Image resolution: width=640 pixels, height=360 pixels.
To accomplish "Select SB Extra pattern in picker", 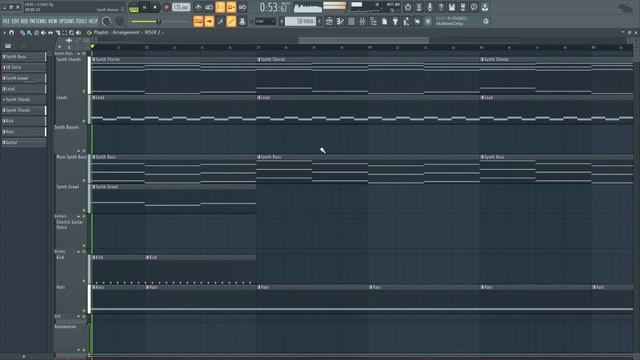I will 24,67.
